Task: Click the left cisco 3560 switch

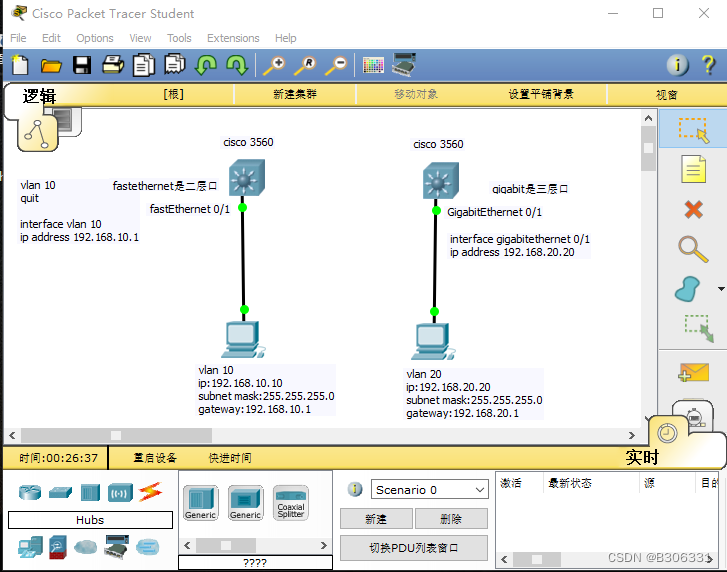Action: (247, 178)
